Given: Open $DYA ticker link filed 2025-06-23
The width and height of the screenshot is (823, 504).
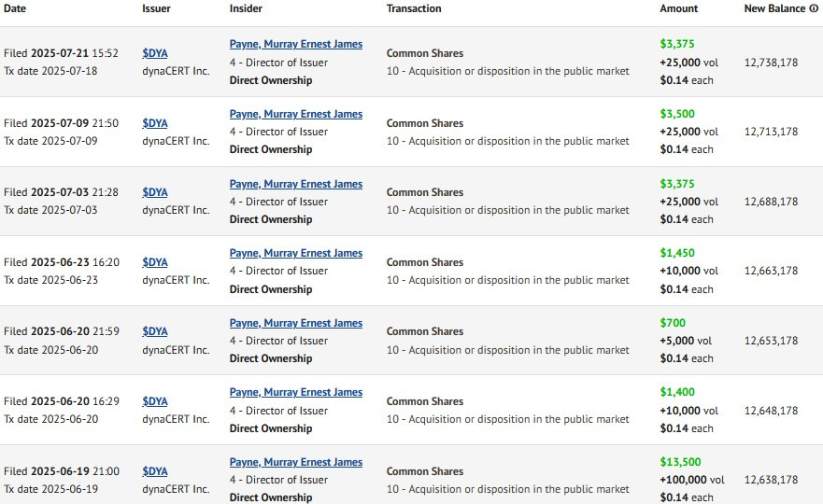Looking at the screenshot, I should [x=155, y=262].
